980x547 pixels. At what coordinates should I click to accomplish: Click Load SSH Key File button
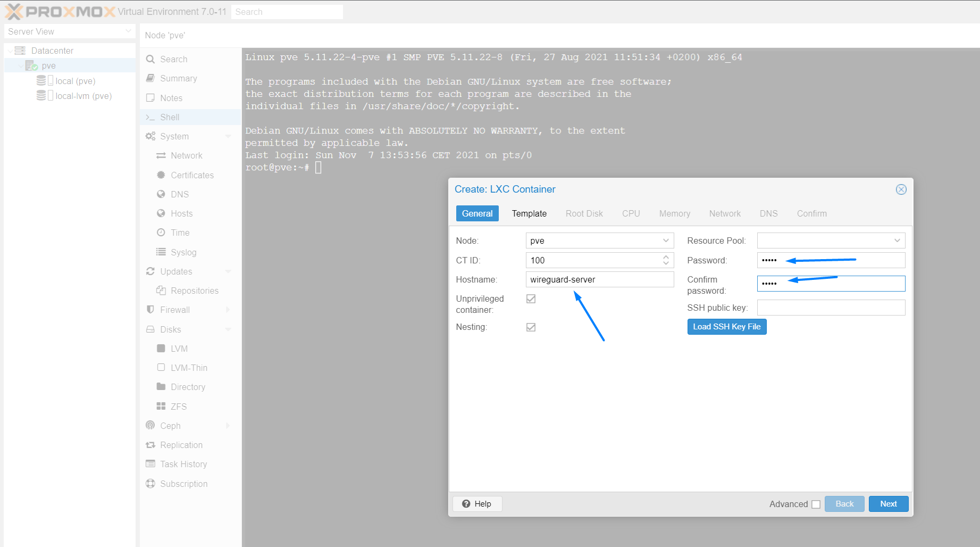pos(726,327)
